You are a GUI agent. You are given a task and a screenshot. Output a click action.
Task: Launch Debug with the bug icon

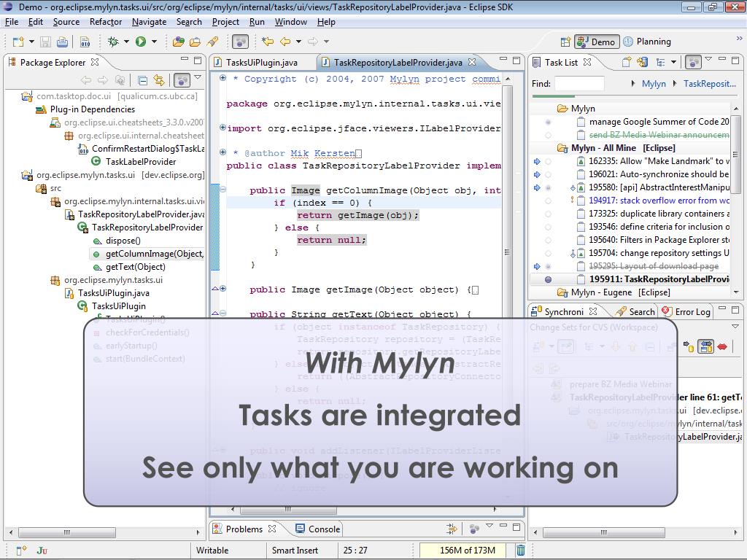[x=113, y=42]
